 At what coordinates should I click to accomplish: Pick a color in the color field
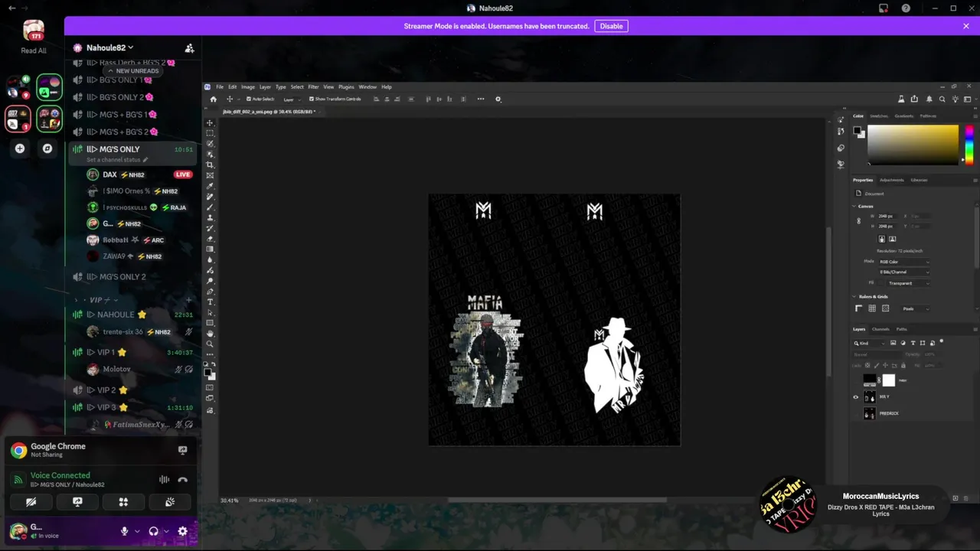913,145
